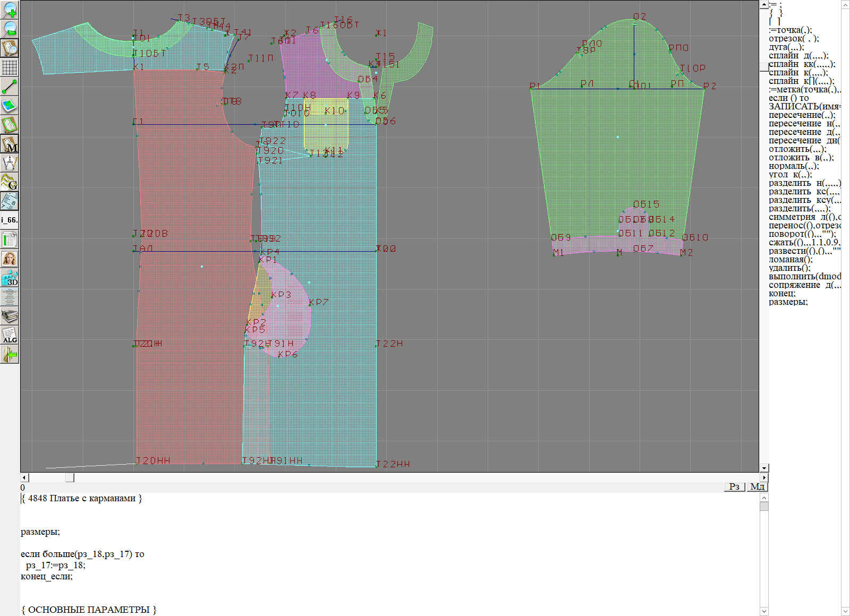Open the stacked books library icon
The image size is (850, 616).
(x=10, y=316)
